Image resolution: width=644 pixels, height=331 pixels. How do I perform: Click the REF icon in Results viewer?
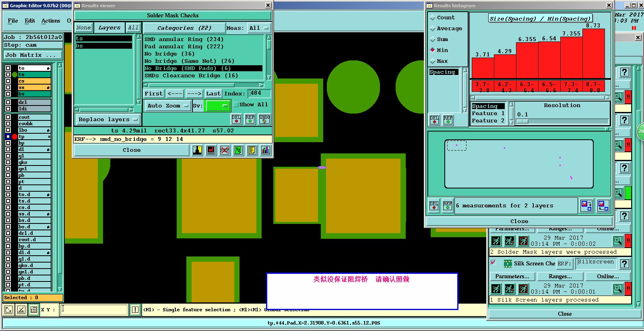click(250, 119)
